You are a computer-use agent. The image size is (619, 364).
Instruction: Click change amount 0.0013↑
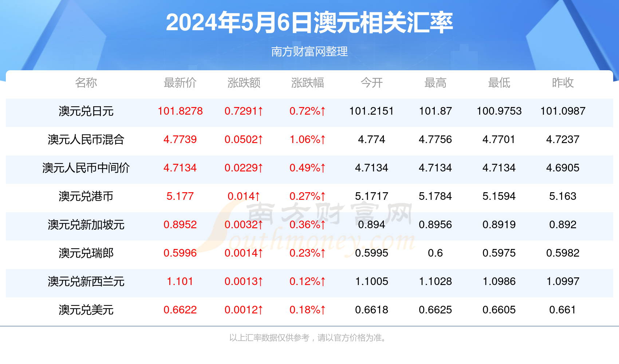tap(244, 281)
